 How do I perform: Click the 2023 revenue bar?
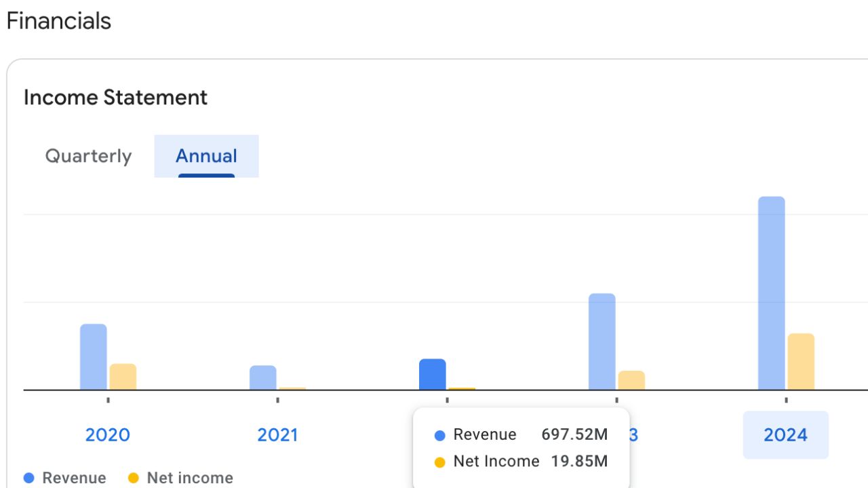click(602, 342)
